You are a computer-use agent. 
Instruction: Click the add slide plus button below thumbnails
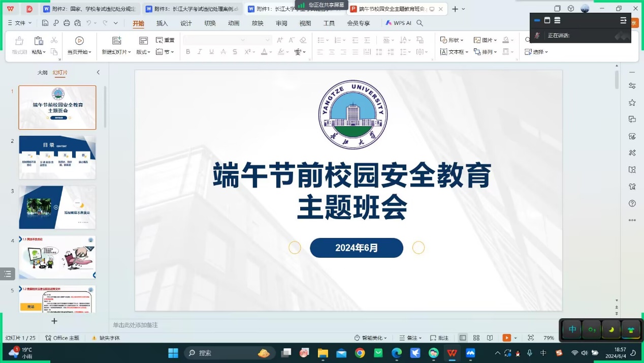tap(54, 321)
